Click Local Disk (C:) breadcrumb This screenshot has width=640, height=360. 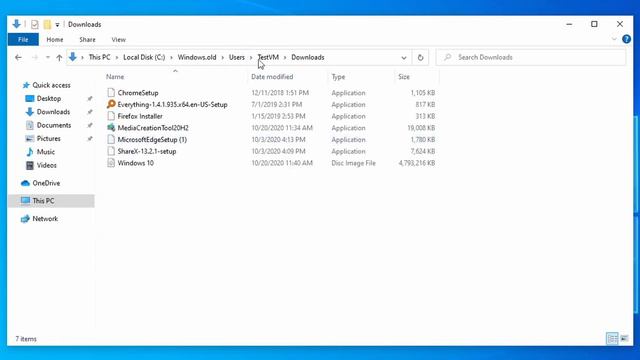pos(144,58)
